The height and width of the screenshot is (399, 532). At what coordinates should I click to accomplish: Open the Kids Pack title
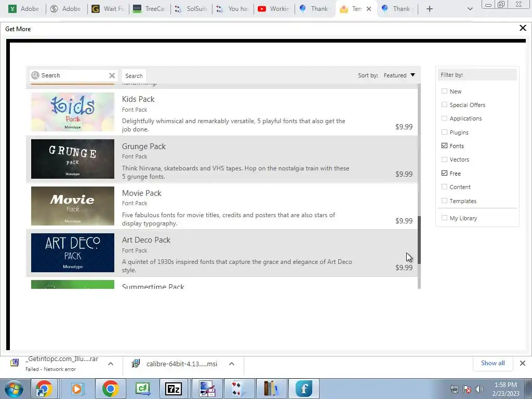(138, 99)
